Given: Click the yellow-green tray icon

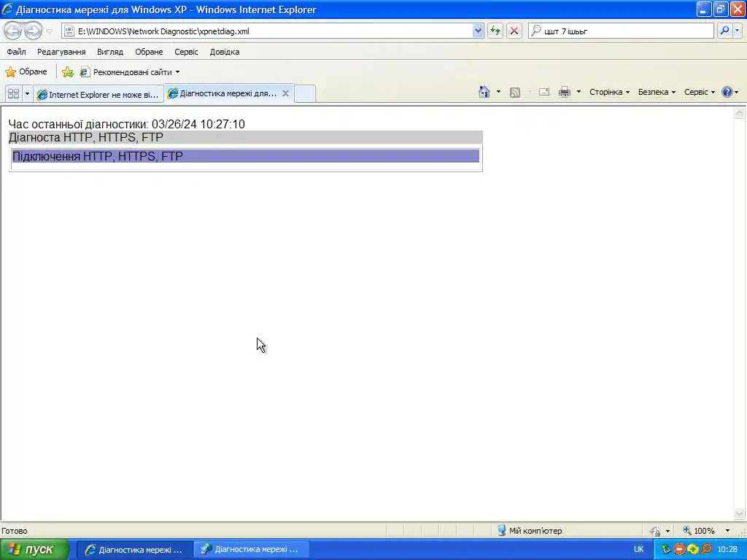Looking at the screenshot, I should click(x=693, y=550).
